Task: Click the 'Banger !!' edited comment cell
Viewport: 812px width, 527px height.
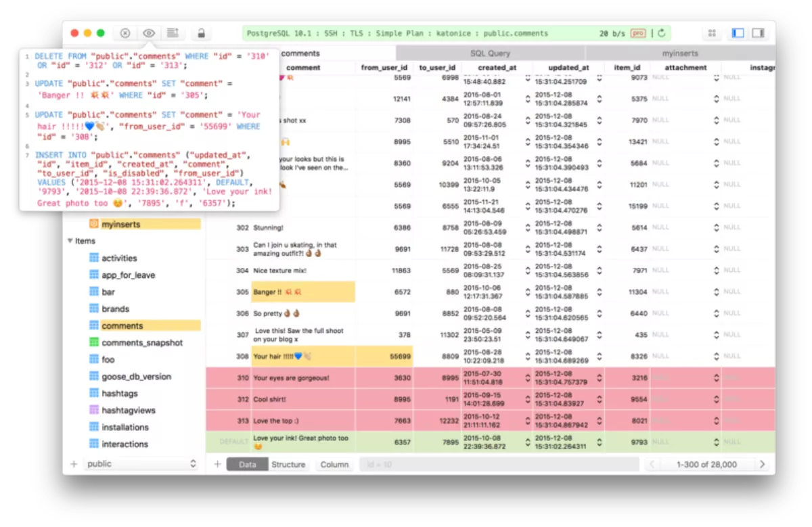Action: (x=303, y=292)
